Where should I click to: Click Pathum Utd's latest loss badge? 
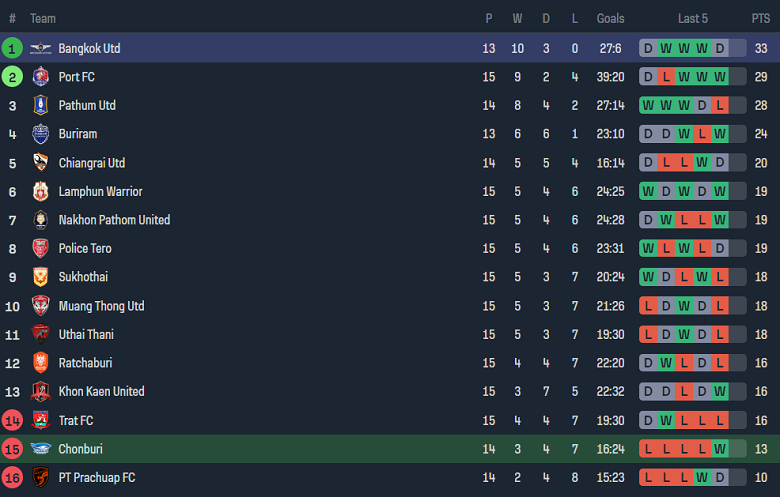click(720, 105)
